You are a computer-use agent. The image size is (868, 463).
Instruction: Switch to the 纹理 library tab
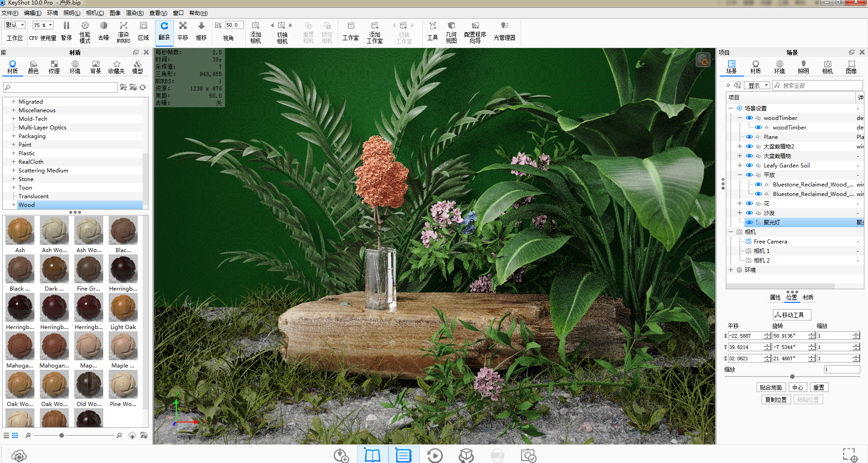(x=54, y=67)
